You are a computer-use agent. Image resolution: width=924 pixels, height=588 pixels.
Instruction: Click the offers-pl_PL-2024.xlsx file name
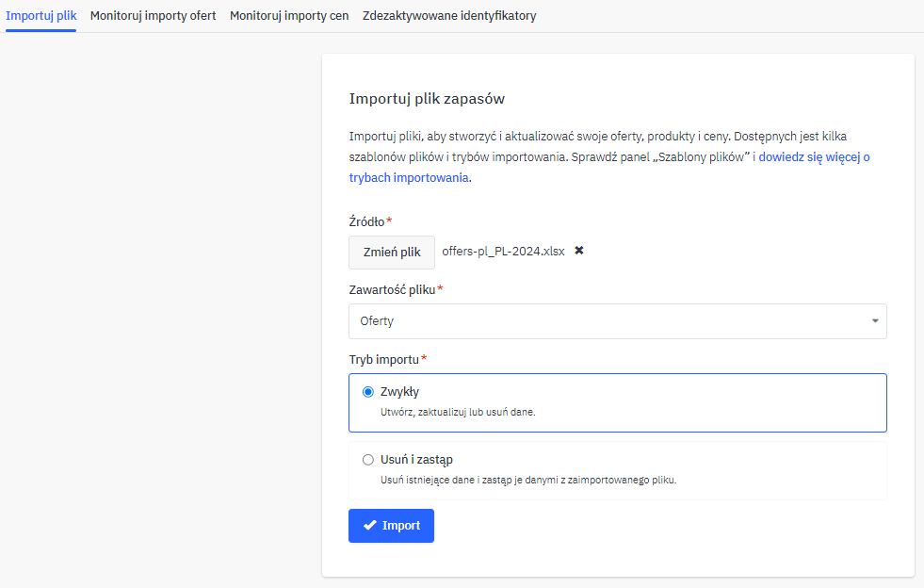[x=503, y=252]
